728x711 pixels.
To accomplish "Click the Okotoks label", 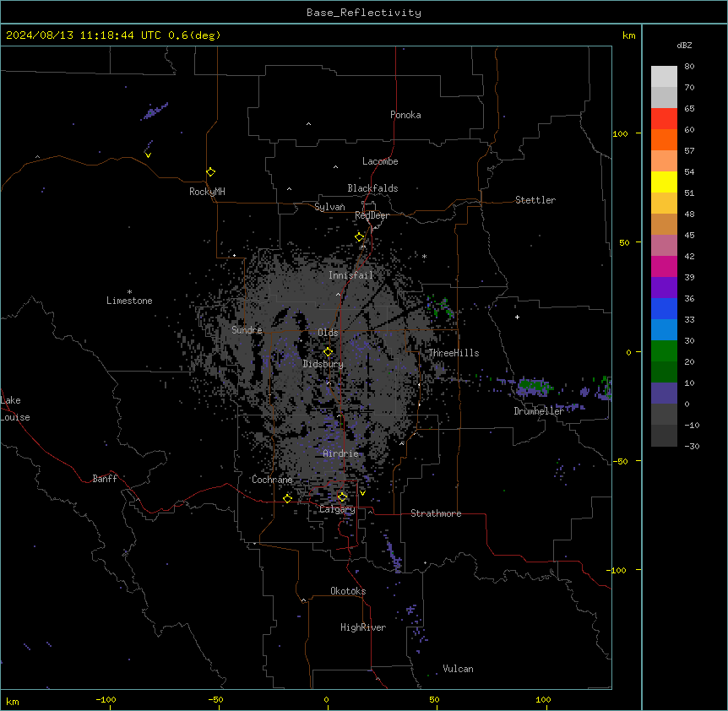I will (348, 591).
